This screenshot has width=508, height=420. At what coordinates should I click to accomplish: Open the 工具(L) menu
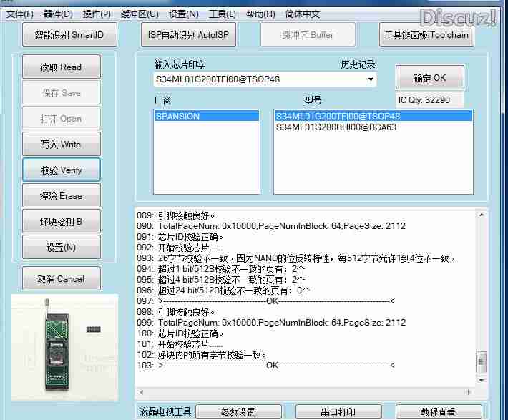click(x=223, y=14)
